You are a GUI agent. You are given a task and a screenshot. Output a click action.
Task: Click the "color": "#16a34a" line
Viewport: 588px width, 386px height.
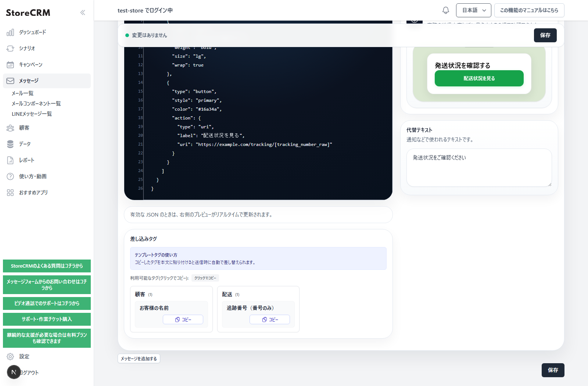coord(197,109)
